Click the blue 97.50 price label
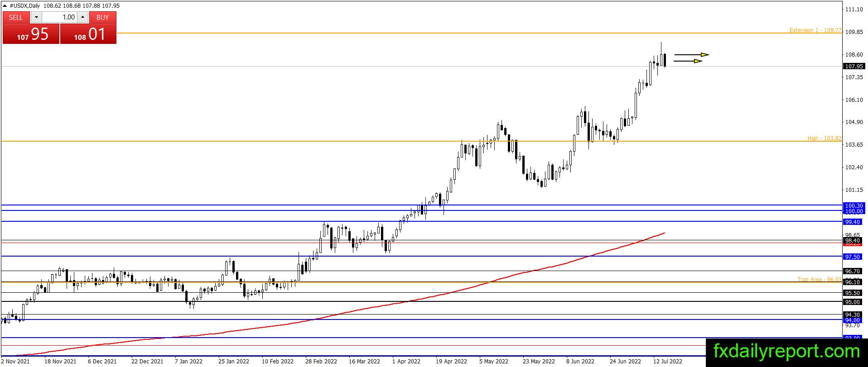868x367 pixels. coord(853,257)
